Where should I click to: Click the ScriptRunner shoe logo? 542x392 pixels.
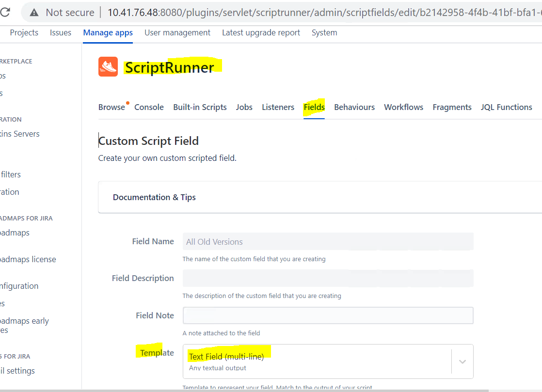108,67
